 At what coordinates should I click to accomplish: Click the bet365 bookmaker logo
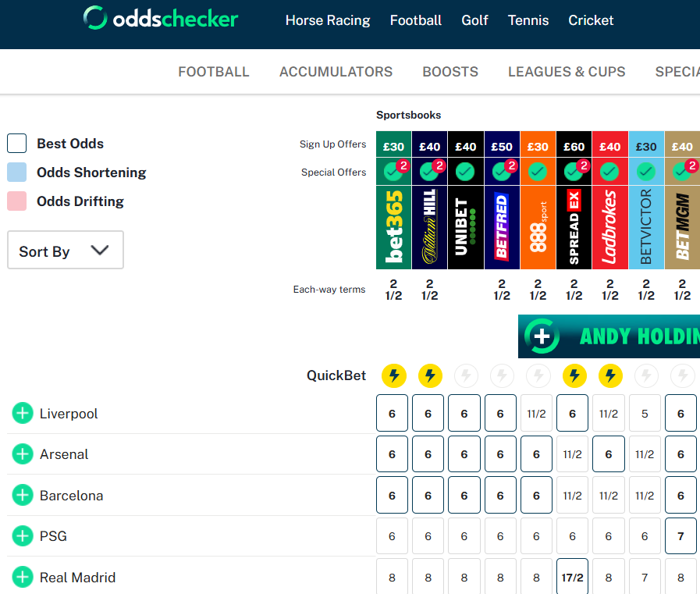(394, 227)
